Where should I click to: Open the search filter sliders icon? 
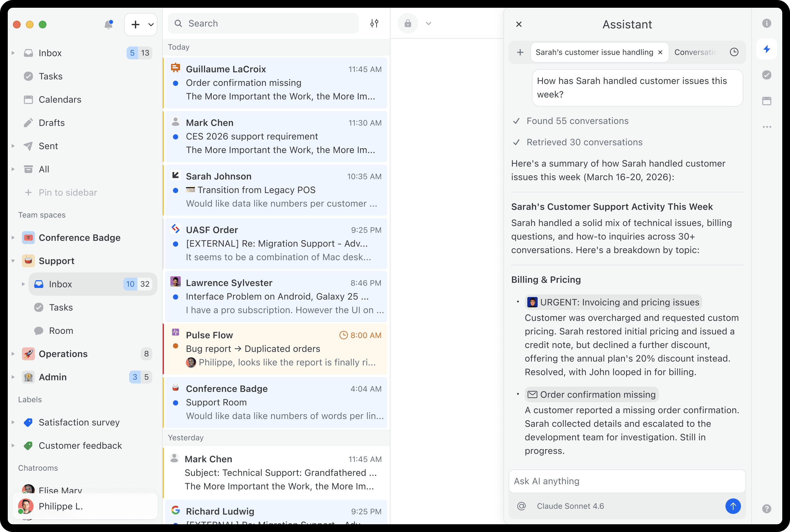(374, 24)
